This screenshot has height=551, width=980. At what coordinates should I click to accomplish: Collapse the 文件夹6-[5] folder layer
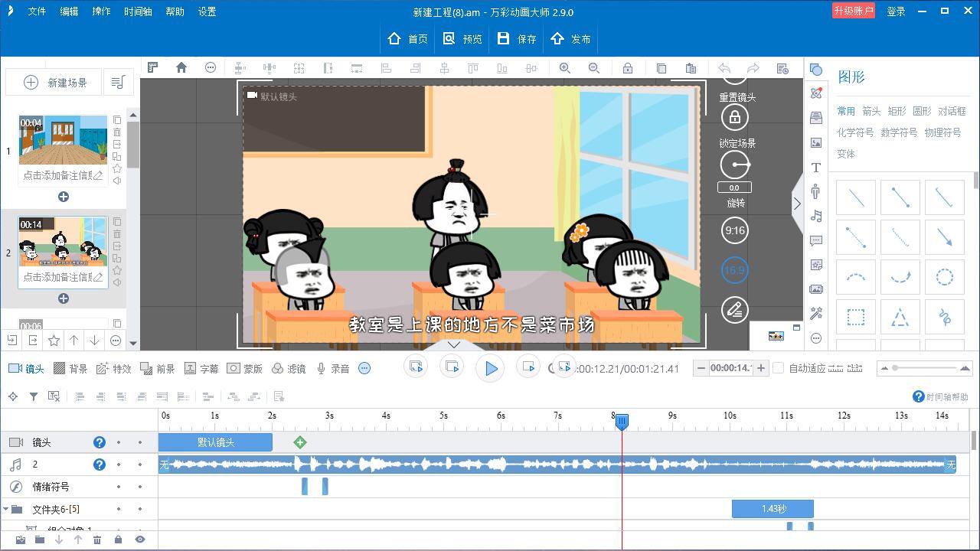7,509
